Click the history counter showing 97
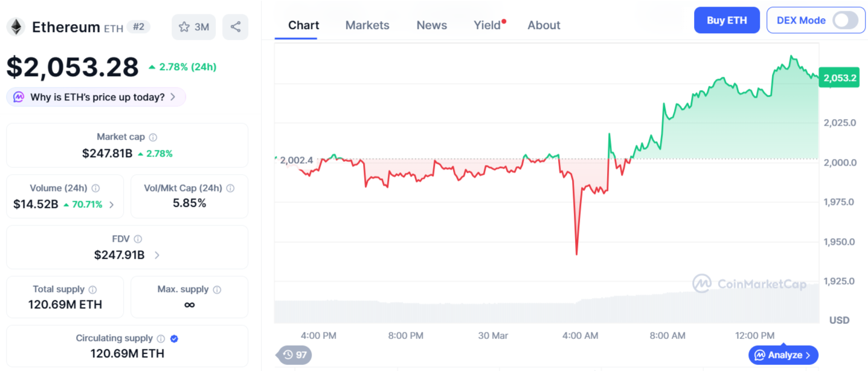This screenshot has width=868, height=371. [x=294, y=355]
